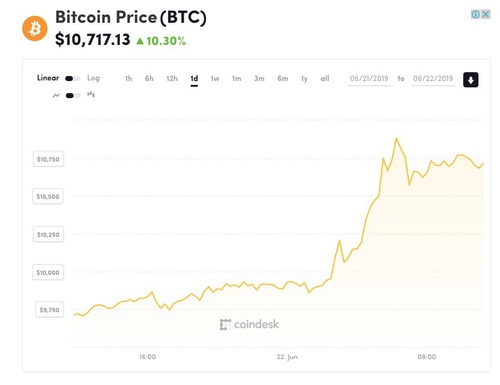Click the orange Bitcoin logo icon
This screenshot has width=500, height=385.
click(35, 29)
